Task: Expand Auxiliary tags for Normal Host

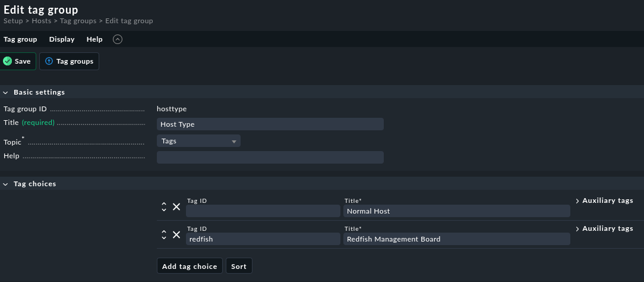Action: point(604,200)
